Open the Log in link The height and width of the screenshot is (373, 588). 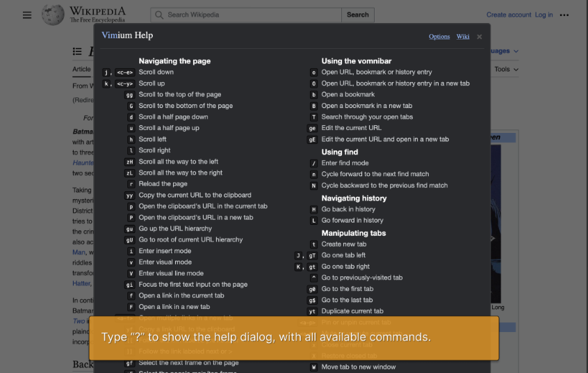coord(544,15)
